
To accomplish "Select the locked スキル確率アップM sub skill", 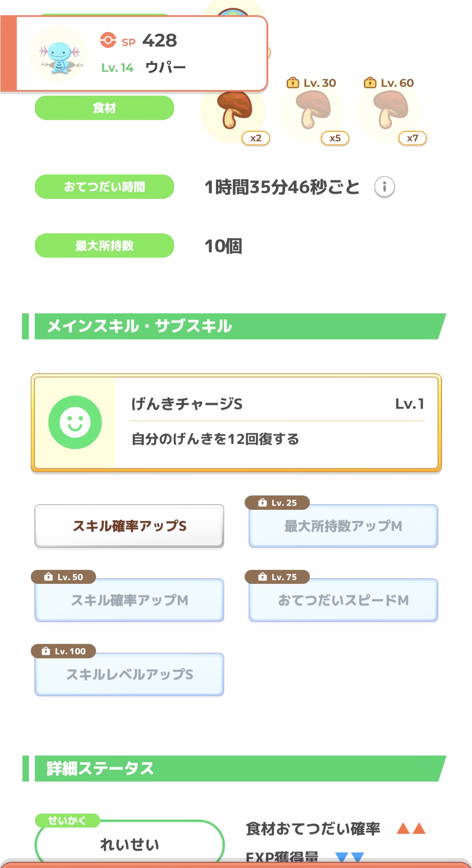I will click(129, 600).
